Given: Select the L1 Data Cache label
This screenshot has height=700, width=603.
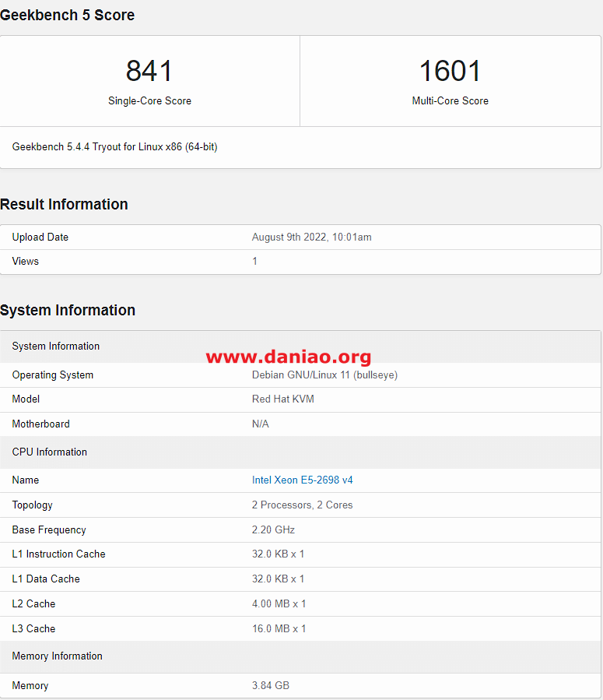Looking at the screenshot, I should (46, 579).
